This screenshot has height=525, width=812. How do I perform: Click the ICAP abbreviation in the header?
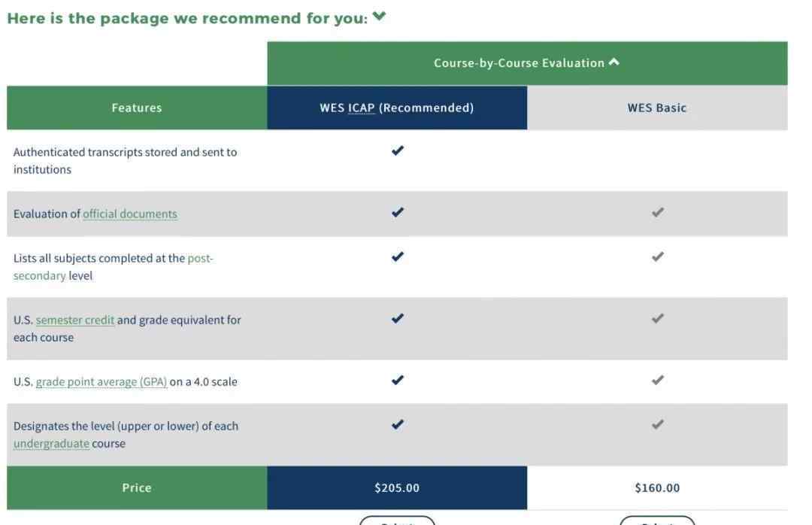tap(361, 108)
